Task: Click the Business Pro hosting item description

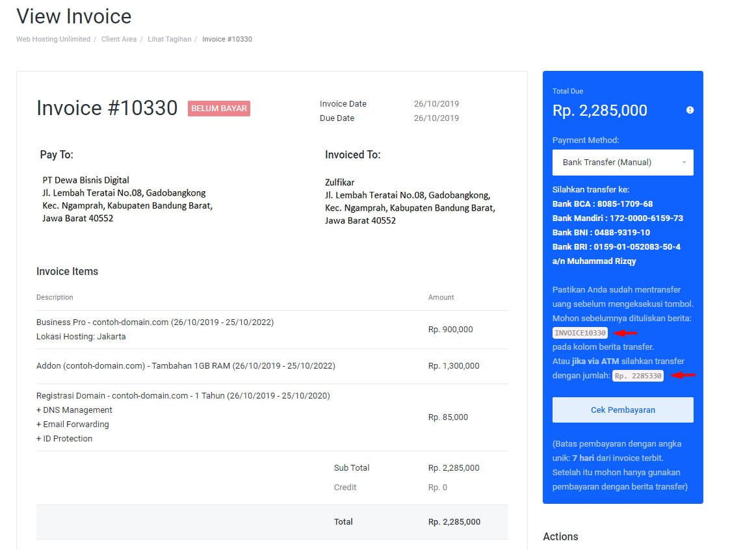Action: (x=155, y=322)
